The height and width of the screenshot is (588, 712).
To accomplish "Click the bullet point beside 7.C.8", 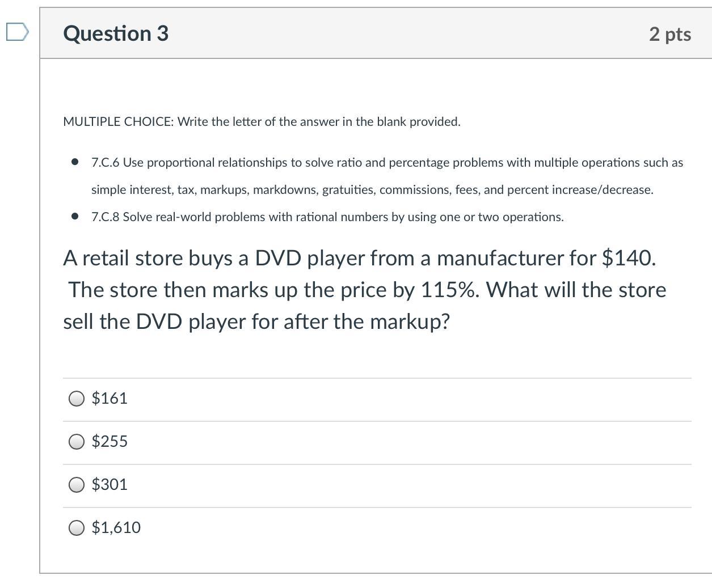I will [x=75, y=217].
